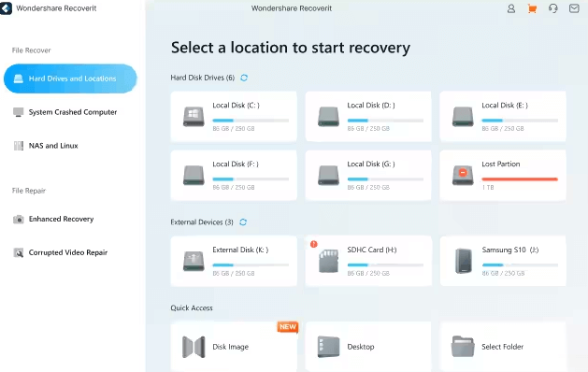
Task: Click the Select Folder label
Action: coord(503,347)
